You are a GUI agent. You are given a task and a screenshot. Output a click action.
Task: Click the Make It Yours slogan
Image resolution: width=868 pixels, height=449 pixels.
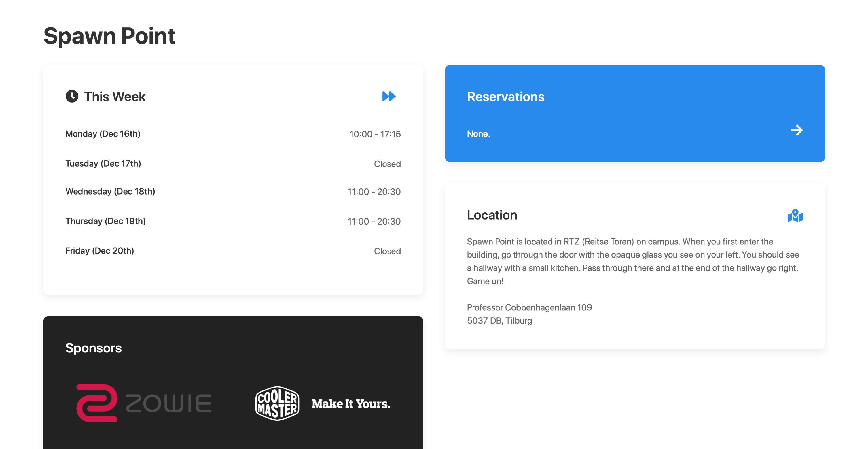350,404
